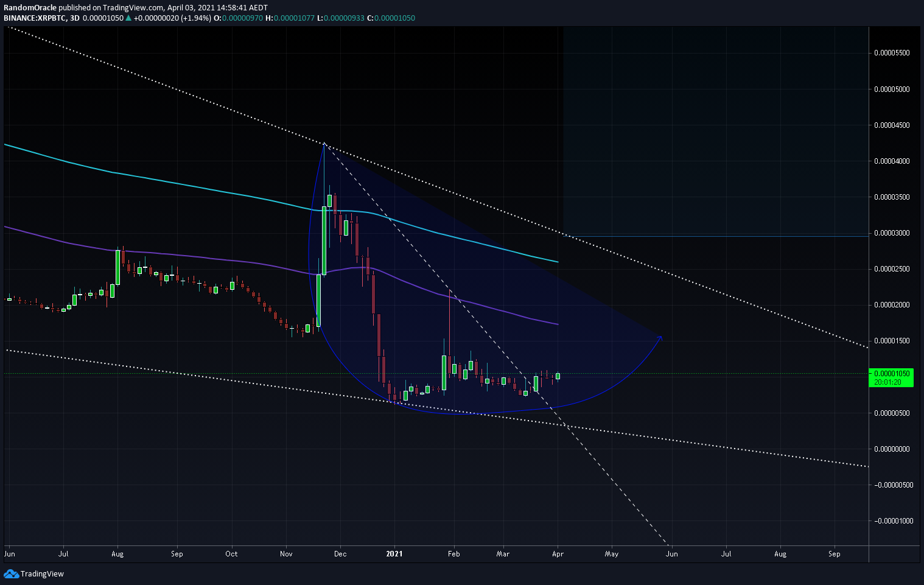
Task: Click the 0.00004500 price axis label
Action: [x=892, y=125]
